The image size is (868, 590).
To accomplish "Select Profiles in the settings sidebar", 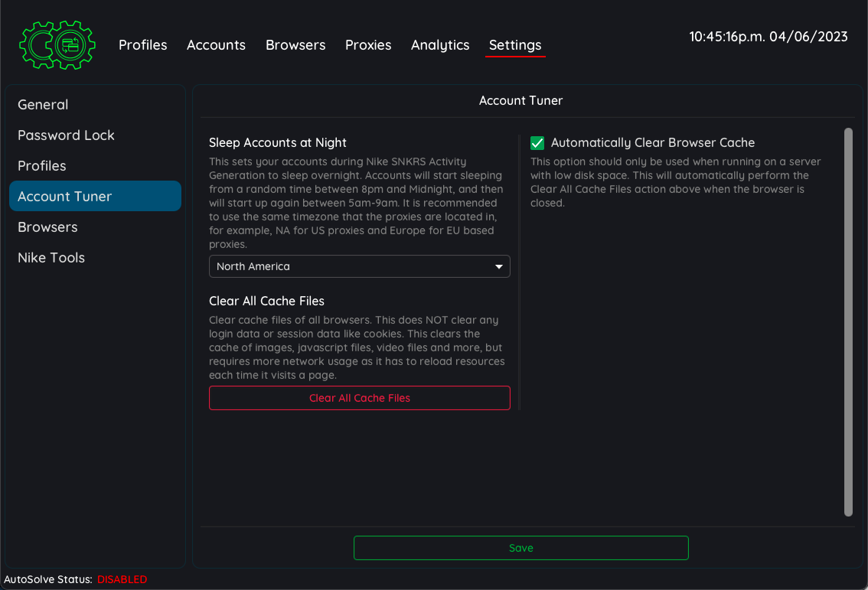I will point(95,165).
